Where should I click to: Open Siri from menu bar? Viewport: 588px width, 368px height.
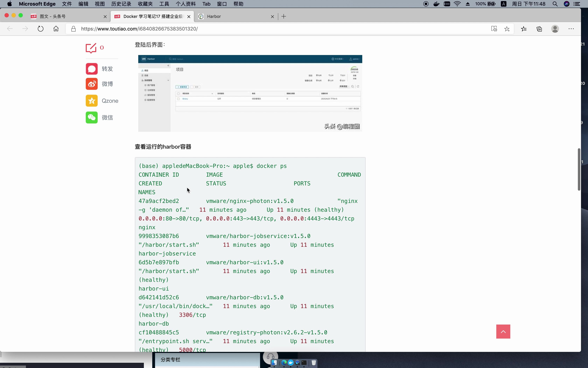pos(567,4)
